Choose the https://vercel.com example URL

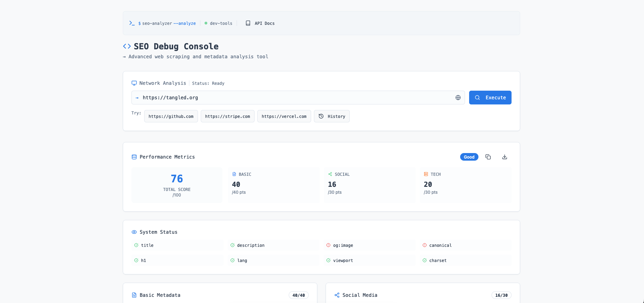[x=284, y=116]
